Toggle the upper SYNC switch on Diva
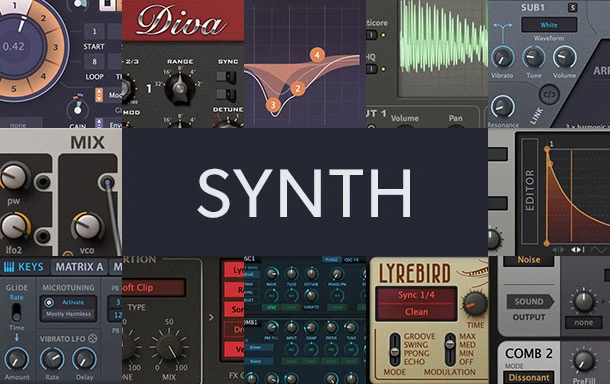Image resolution: width=610 pixels, height=384 pixels. coord(226,77)
